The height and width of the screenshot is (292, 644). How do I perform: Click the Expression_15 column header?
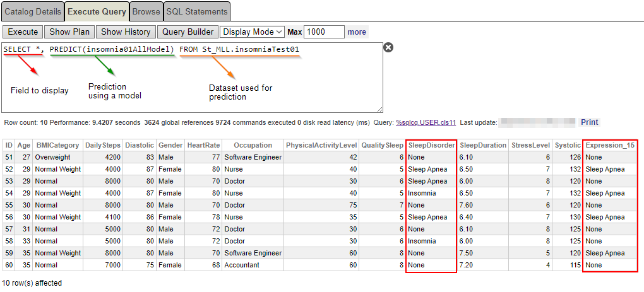610,145
